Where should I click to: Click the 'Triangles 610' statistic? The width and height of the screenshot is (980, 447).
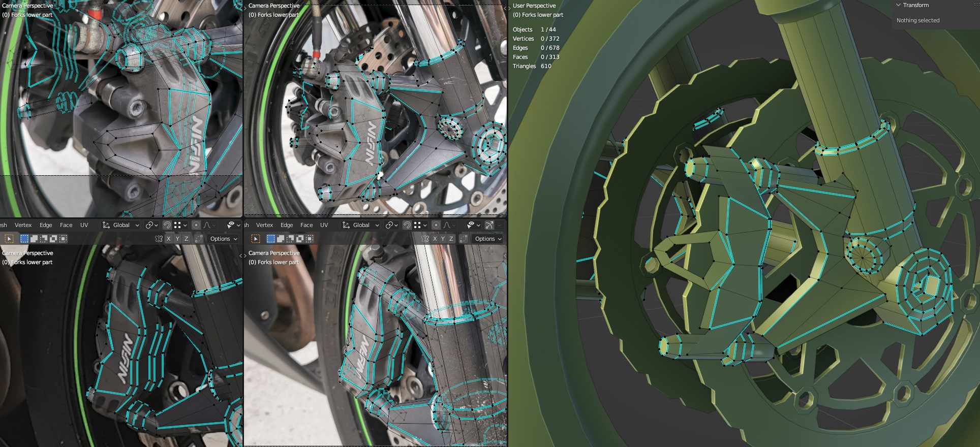coord(532,66)
